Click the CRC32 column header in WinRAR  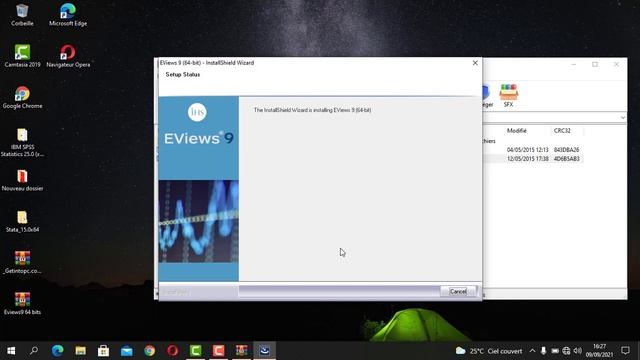562,131
